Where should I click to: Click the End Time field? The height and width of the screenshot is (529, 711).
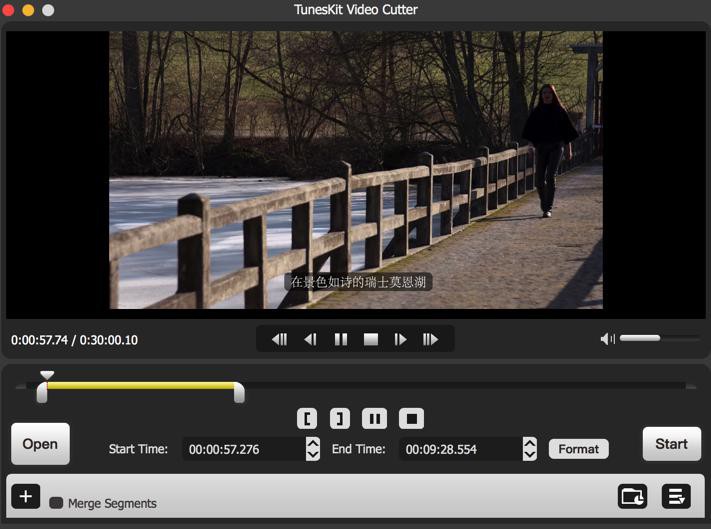[461, 449]
